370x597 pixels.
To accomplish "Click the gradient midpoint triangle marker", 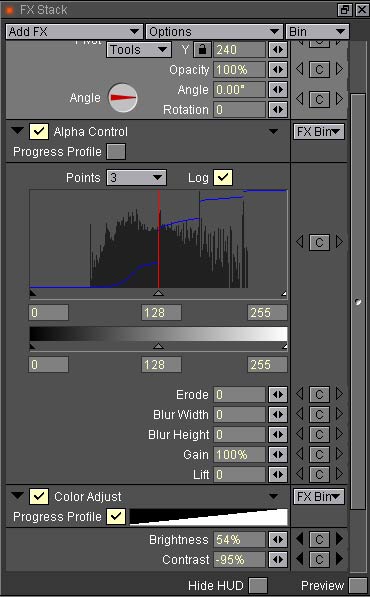I will [158, 346].
